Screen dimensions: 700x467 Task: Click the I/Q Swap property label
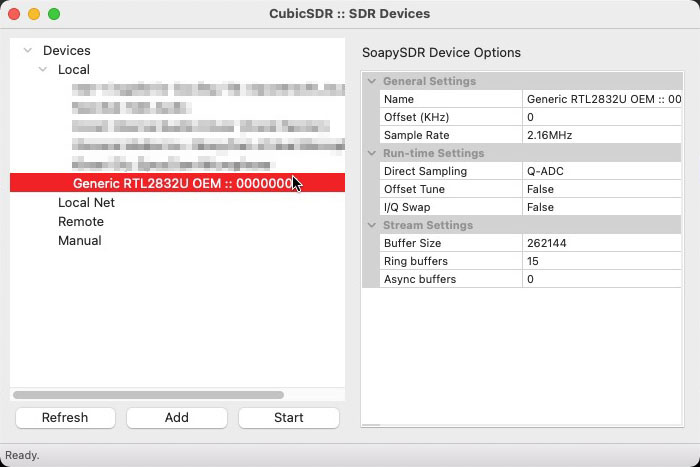[407, 207]
